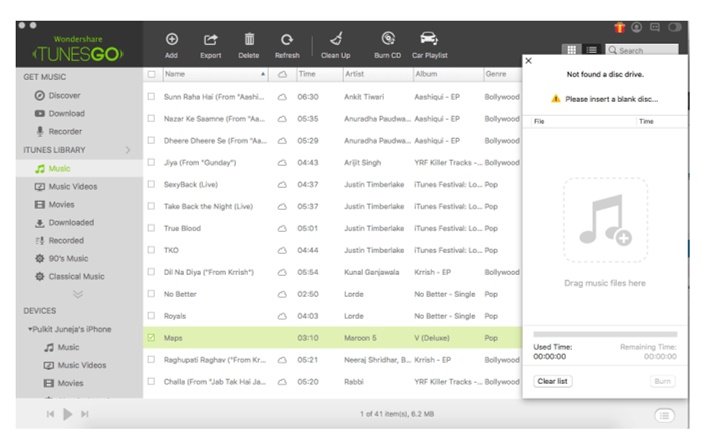Click the cloud icon for No Better
720x439 pixels.
point(282,294)
